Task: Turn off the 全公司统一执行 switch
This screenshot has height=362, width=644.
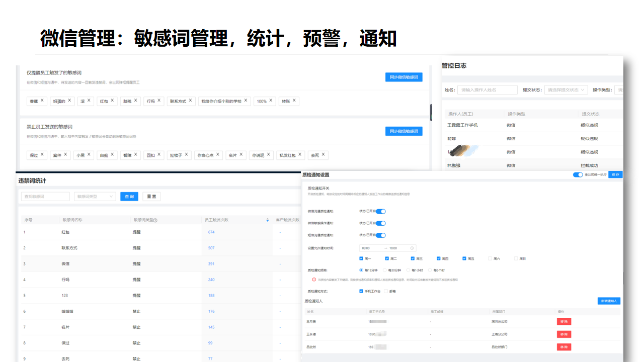Action: tap(578, 174)
